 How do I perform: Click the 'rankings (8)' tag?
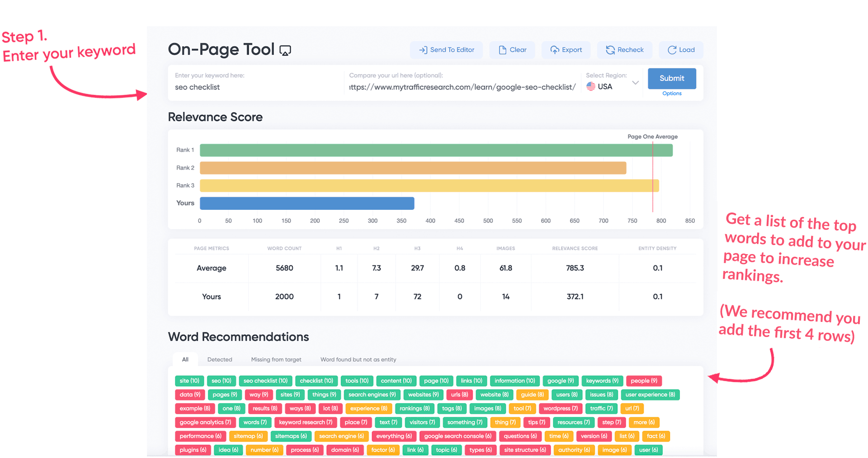point(414,409)
